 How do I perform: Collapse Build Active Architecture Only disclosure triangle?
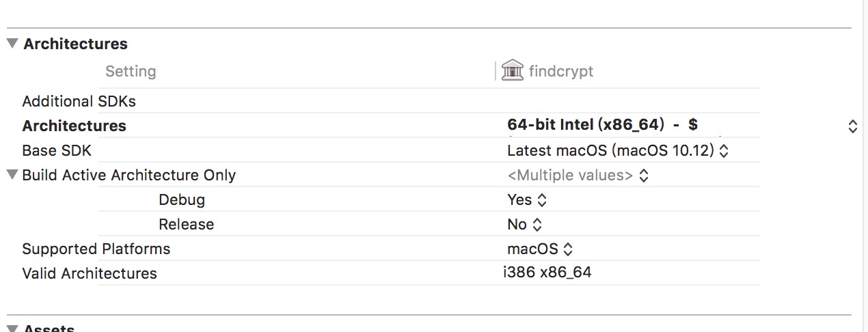click(12, 175)
